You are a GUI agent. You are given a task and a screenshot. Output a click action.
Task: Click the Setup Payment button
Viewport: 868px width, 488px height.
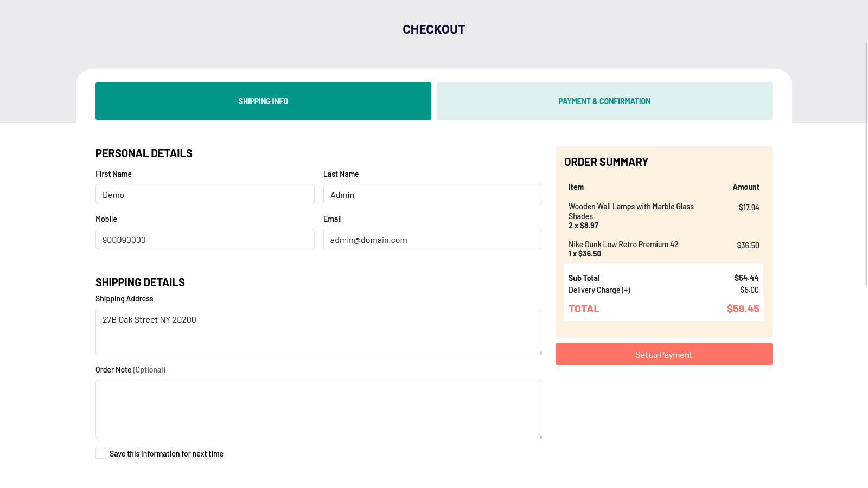tap(663, 354)
